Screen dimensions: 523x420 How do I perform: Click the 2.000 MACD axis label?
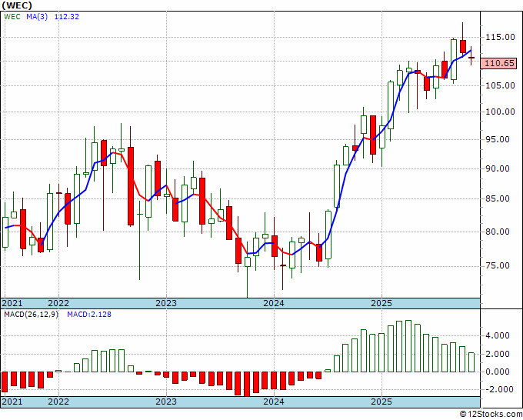pos(498,354)
